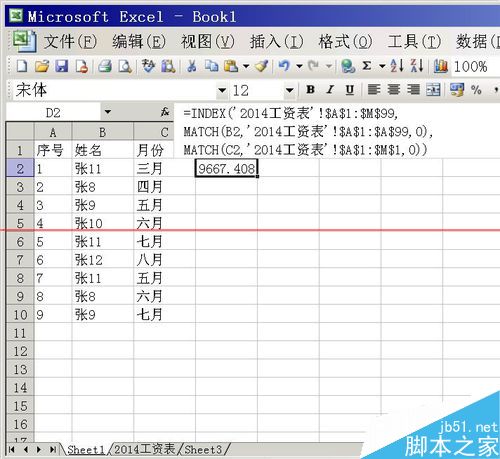The width and height of the screenshot is (500, 459).
Task: Select the Sheet1 tab
Action: 86,450
